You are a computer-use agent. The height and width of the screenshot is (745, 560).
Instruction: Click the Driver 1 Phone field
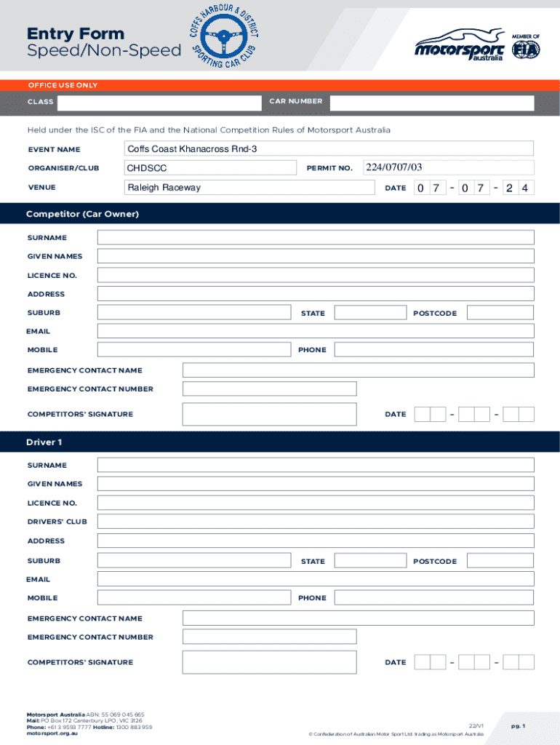coord(433,598)
